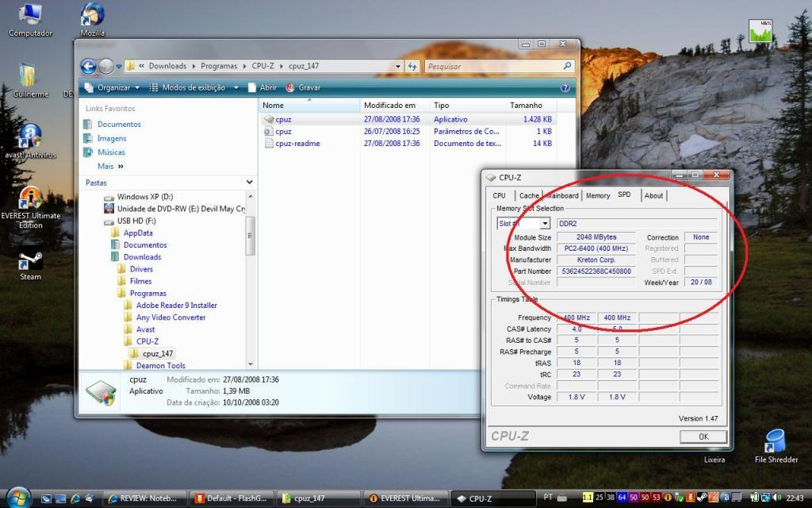Click the green graph gadget on the desktop

click(x=760, y=31)
